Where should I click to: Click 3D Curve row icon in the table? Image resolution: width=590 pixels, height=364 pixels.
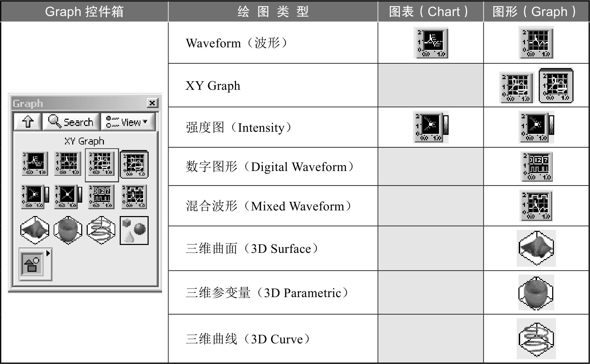tap(536, 339)
